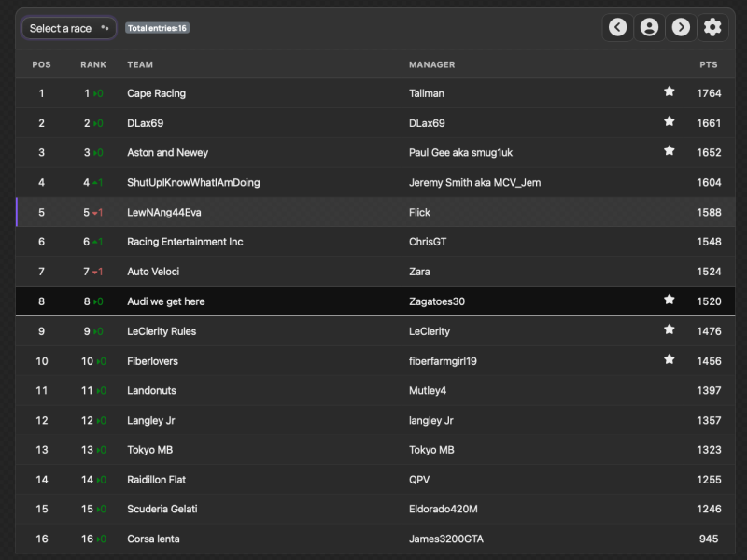The width and height of the screenshot is (747, 560).
Task: Select team LeClerity Rules
Action: [162, 331]
